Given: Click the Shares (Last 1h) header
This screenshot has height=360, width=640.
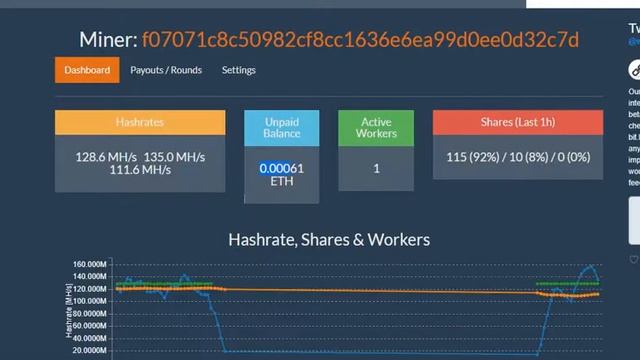Looking at the screenshot, I should 518,122.
